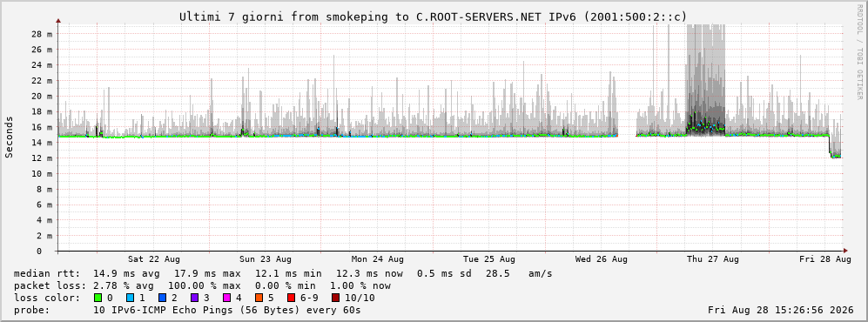Screen dimensions: 868x322
Task: Click the orange loss color 5 swatch
Action: (259, 298)
